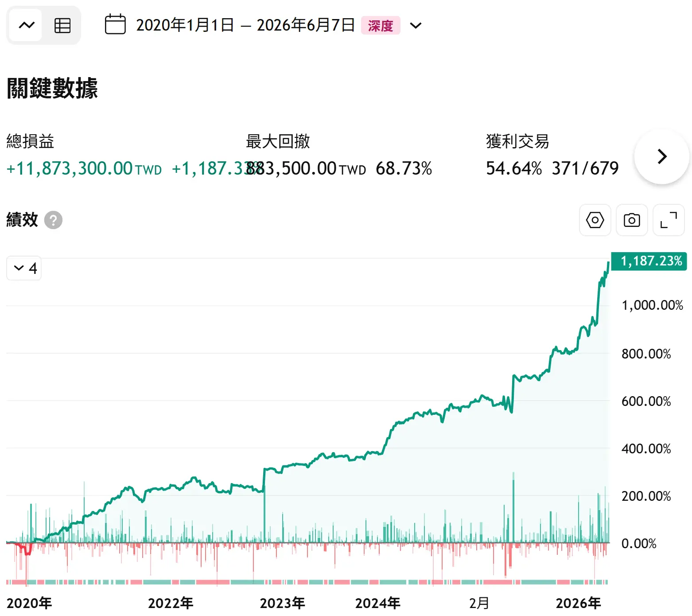The height and width of the screenshot is (616, 692).
Task: Show next key metrics with right arrow
Action: 662,156
